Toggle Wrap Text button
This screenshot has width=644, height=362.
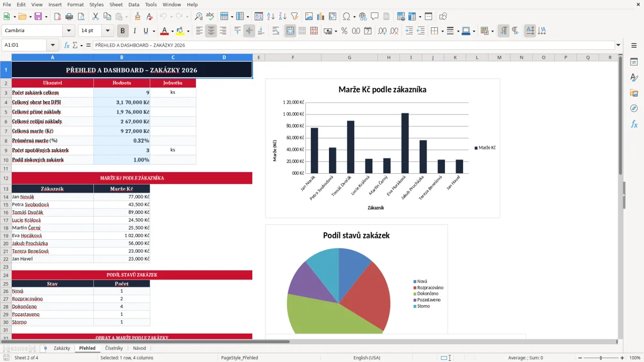coord(276,31)
